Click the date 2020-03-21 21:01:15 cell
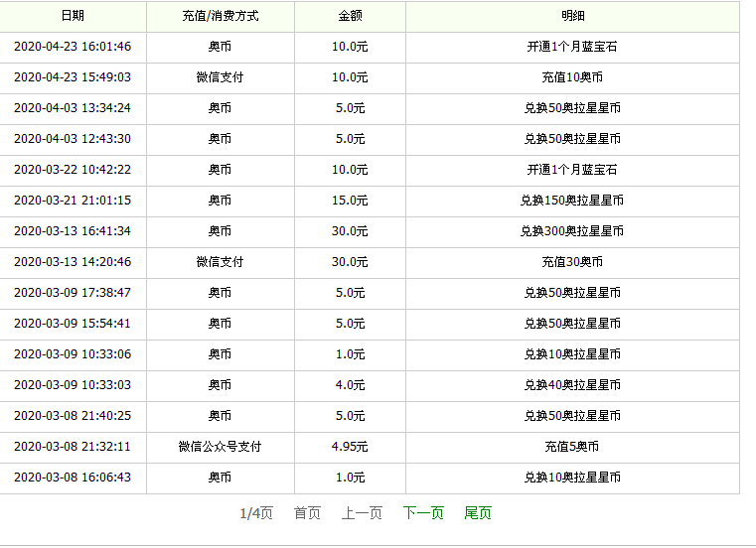Screen dimensions: 756x548 pos(73,201)
